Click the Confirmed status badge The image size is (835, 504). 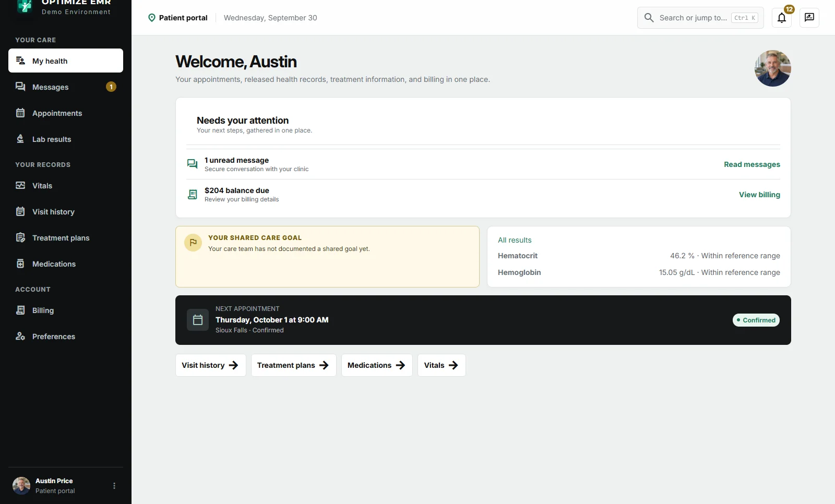coord(756,320)
